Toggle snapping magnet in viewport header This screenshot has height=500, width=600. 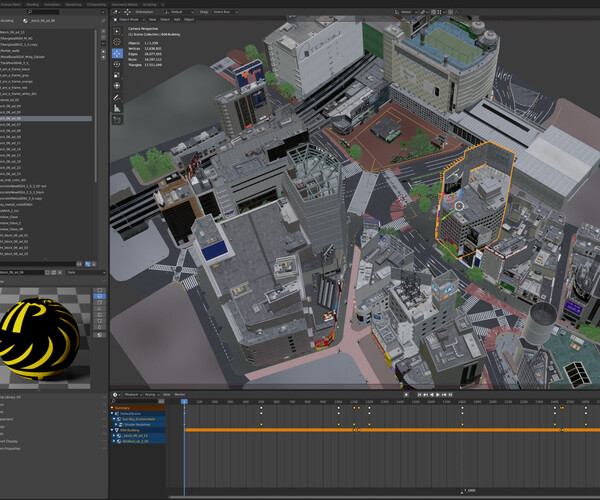click(434, 12)
